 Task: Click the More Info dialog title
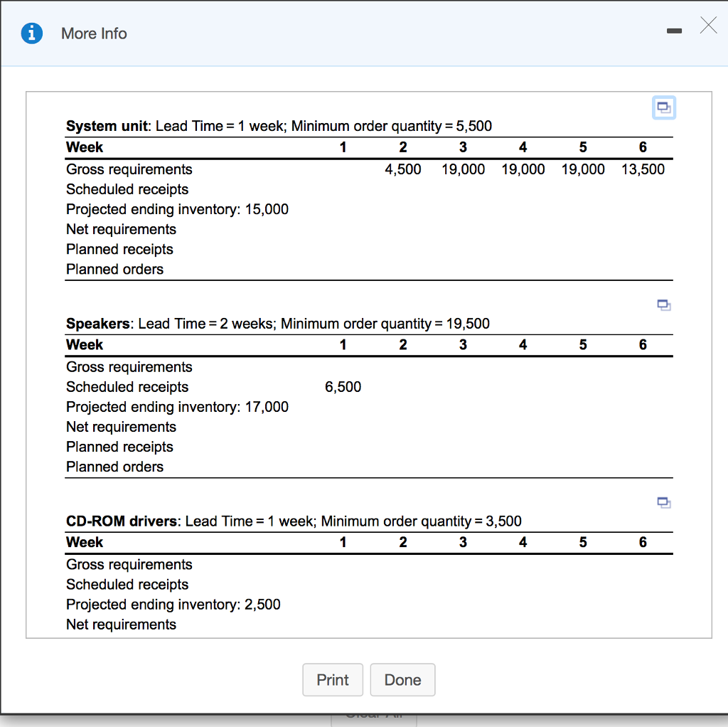(94, 33)
